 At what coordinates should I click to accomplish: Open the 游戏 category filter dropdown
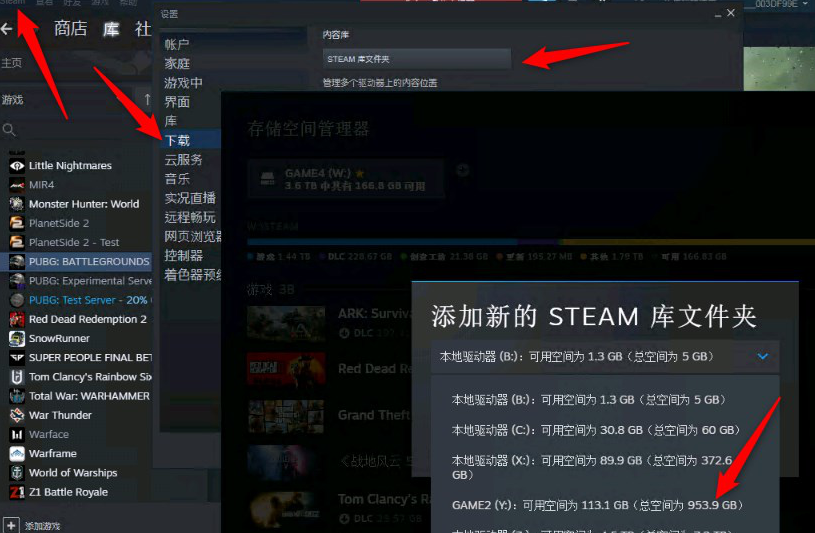point(68,99)
